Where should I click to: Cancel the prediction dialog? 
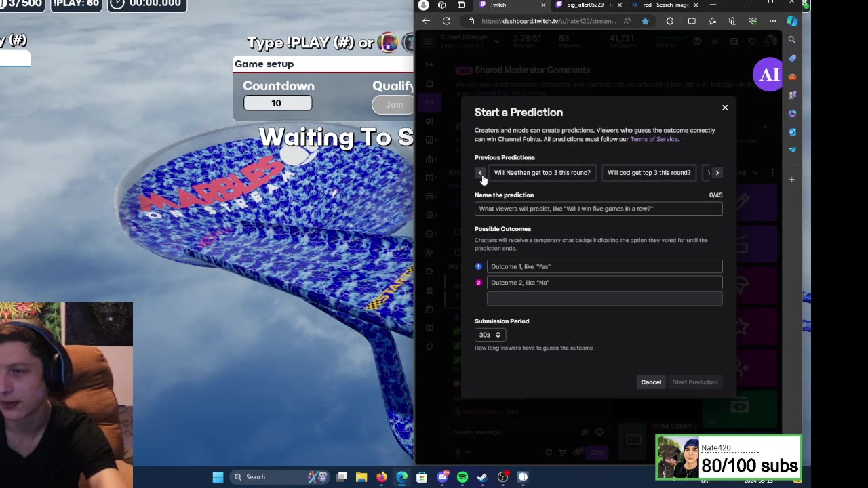(x=651, y=382)
